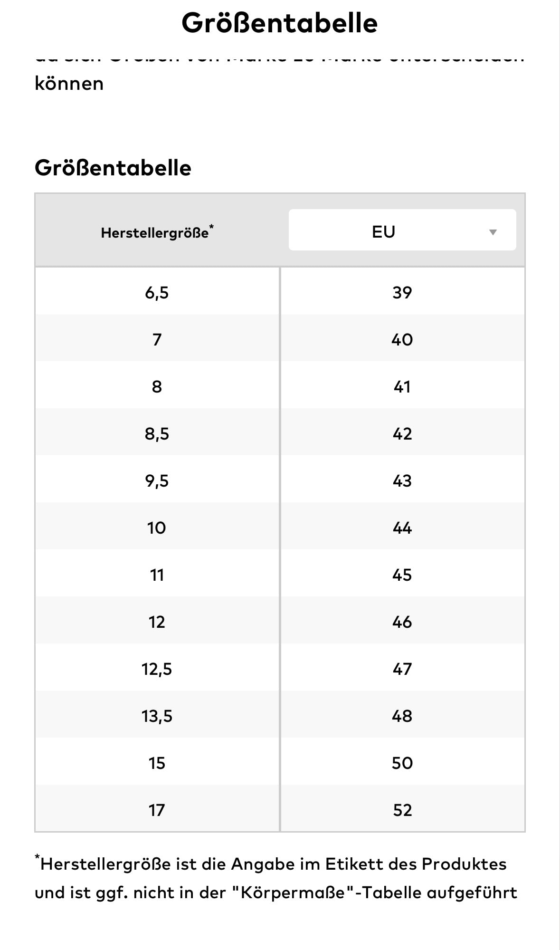
Task: Select manufacturer size 12,5 cell
Action: (x=157, y=669)
